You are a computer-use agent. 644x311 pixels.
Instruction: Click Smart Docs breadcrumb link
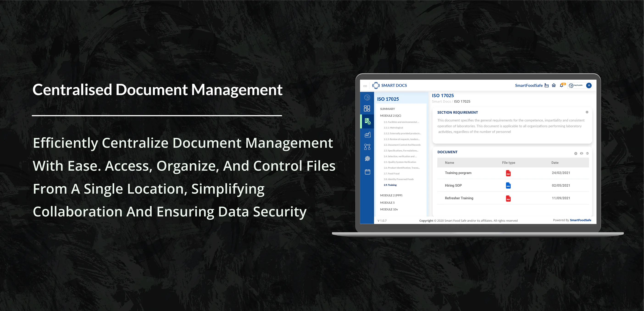441,101
